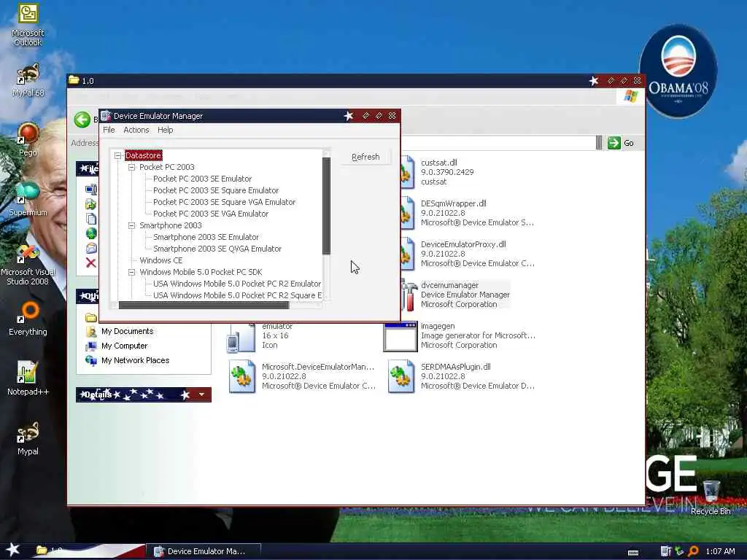Select Pocket PC 2003 SE Emulator
Screen dimensions: 747x560
(203, 179)
